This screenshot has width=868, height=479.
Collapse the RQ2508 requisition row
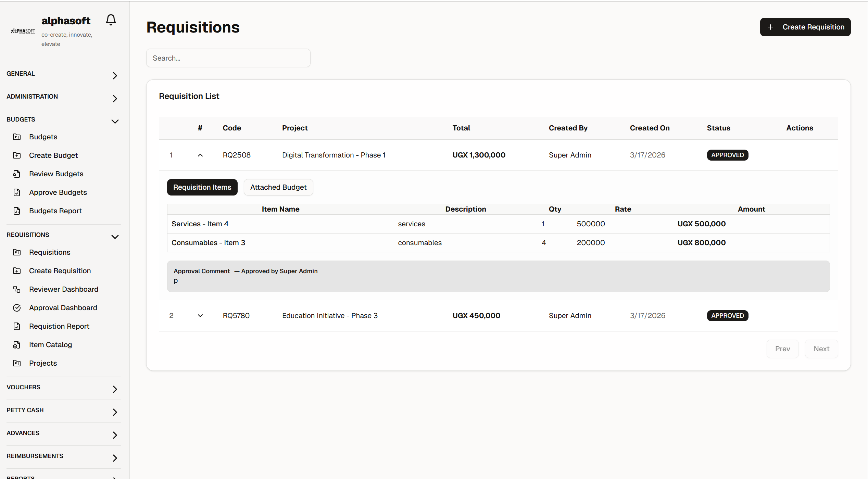pyautogui.click(x=200, y=155)
